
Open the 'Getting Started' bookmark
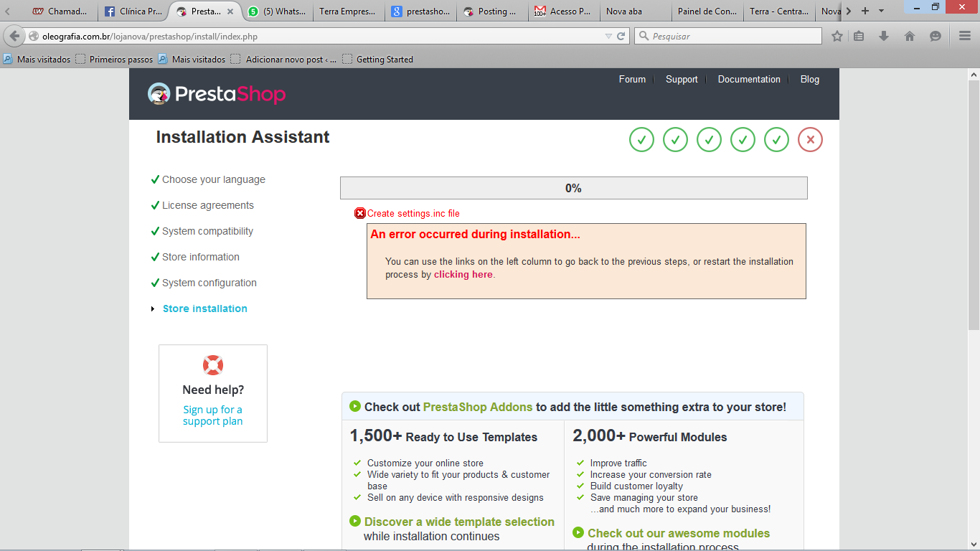[x=378, y=60]
